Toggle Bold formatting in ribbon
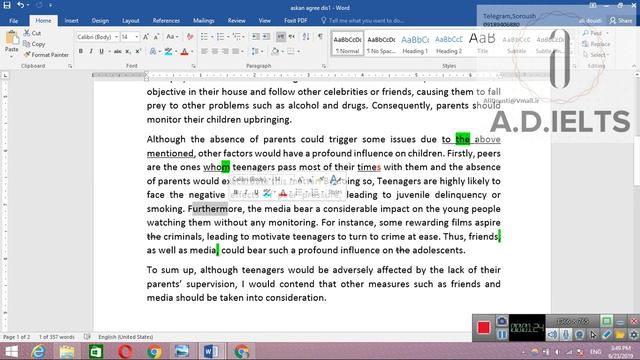This screenshot has width=640, height=360. pyautogui.click(x=81, y=51)
